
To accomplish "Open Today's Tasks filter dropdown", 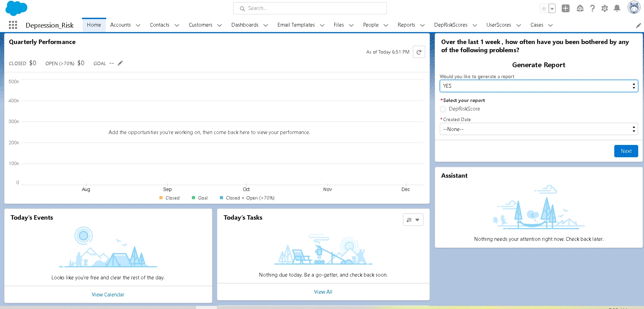I will (413, 220).
